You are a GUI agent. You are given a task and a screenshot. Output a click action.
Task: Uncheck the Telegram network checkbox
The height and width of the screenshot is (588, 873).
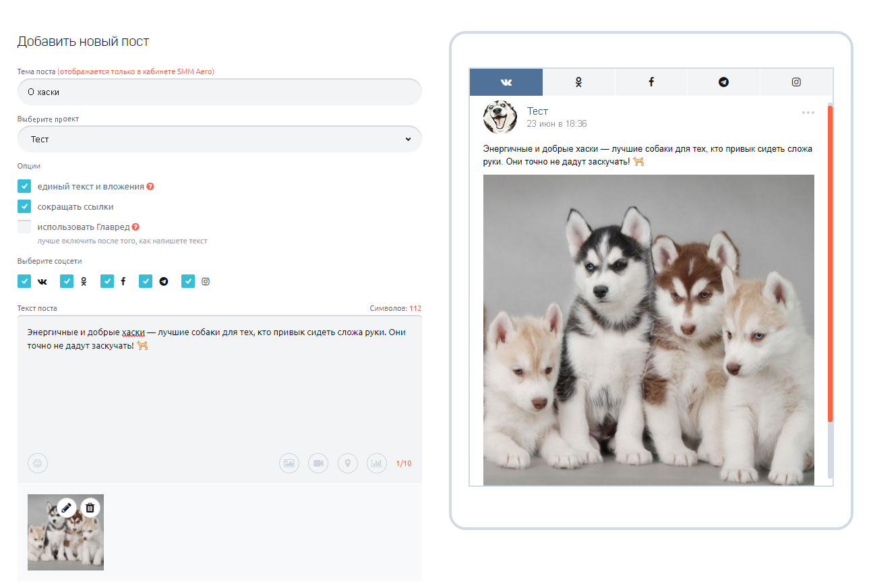(x=146, y=281)
